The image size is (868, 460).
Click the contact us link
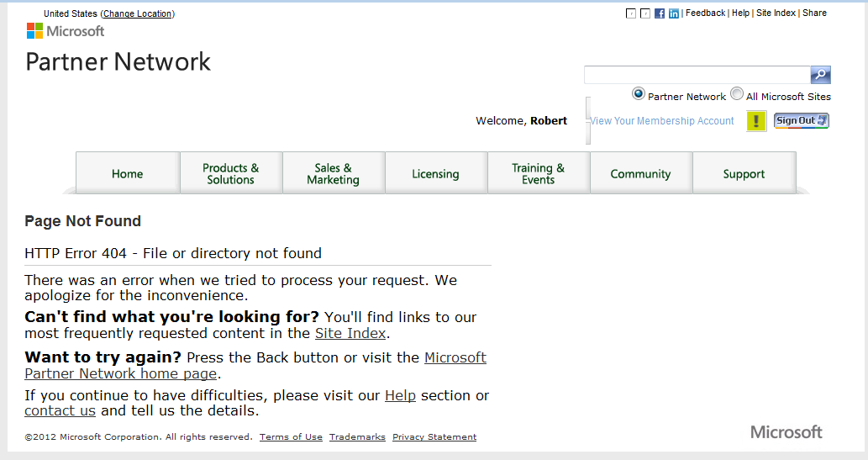pyautogui.click(x=60, y=410)
